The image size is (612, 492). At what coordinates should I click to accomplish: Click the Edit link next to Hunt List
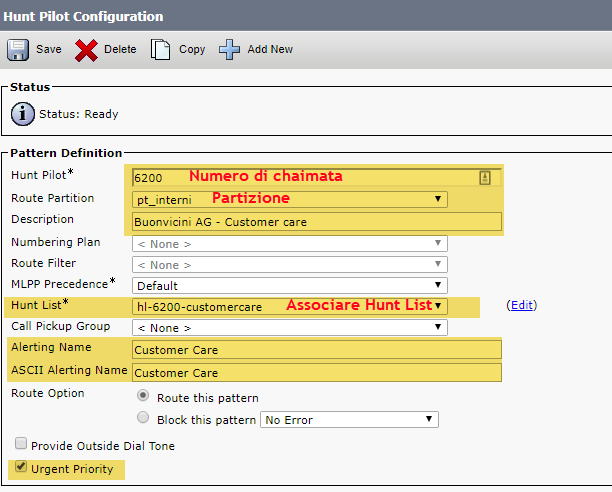522,305
